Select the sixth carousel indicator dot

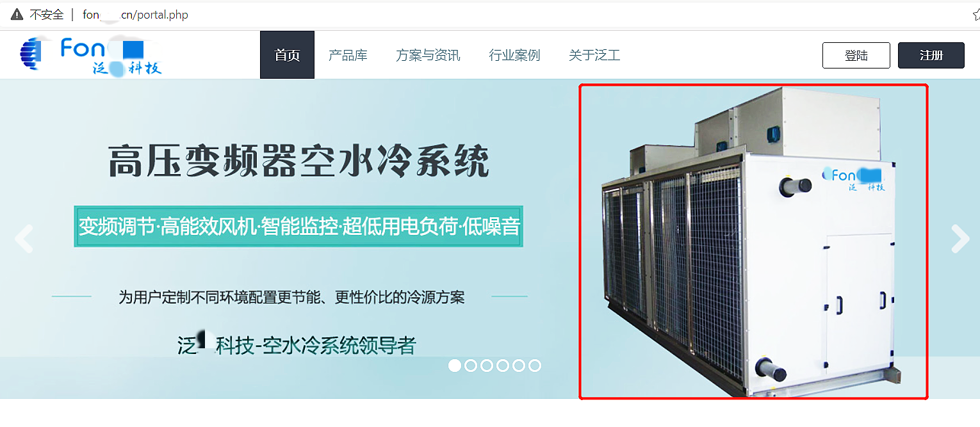535,366
